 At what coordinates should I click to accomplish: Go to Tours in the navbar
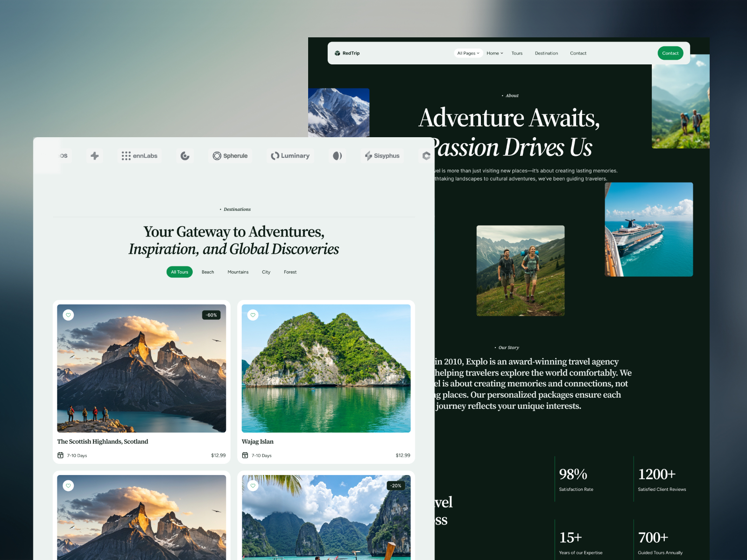(517, 53)
